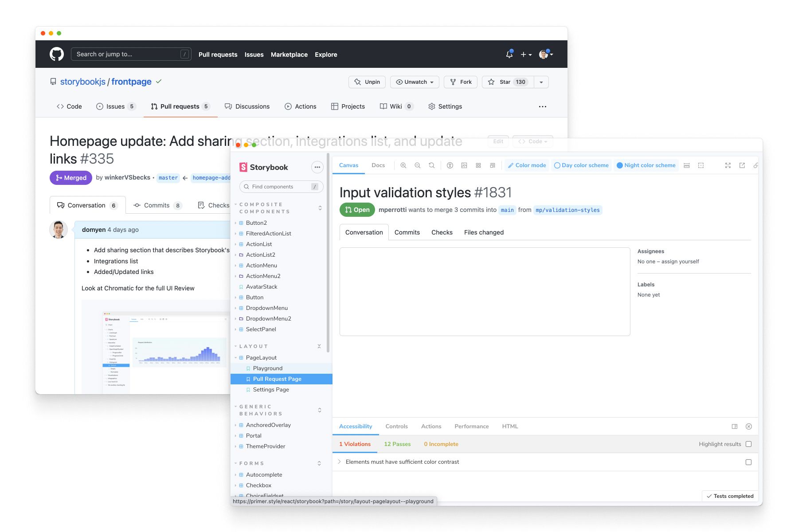
Task: Enable measure tool in Storybook toolbar
Action: [687, 165]
